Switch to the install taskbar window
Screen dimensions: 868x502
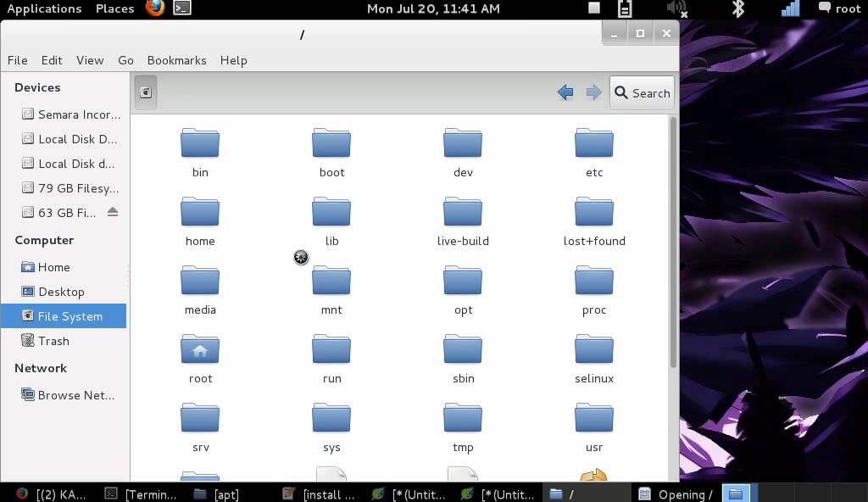click(318, 494)
